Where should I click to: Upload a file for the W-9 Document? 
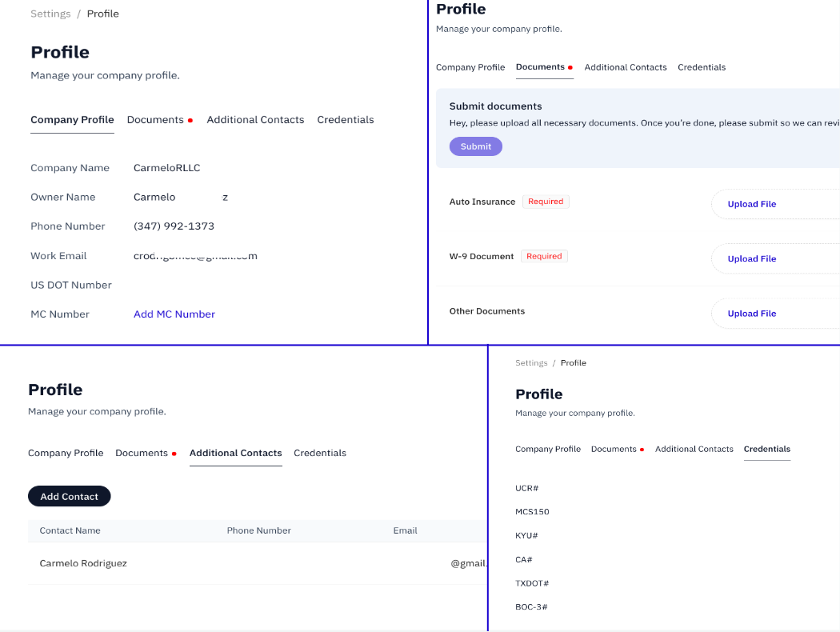coord(752,258)
